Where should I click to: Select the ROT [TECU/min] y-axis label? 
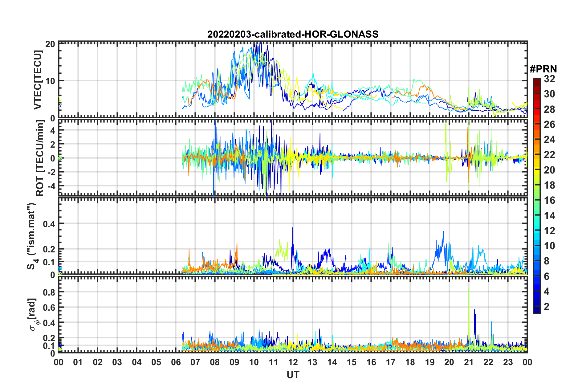click(x=40, y=158)
